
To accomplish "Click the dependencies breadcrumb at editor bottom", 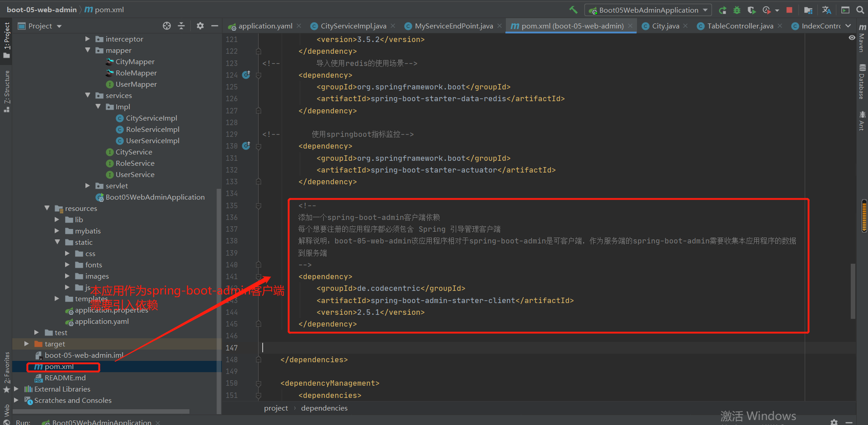I will tap(324, 408).
